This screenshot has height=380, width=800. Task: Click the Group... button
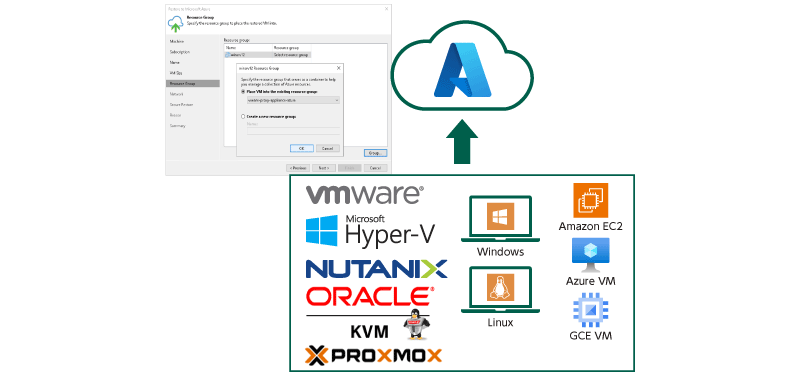[x=376, y=153]
